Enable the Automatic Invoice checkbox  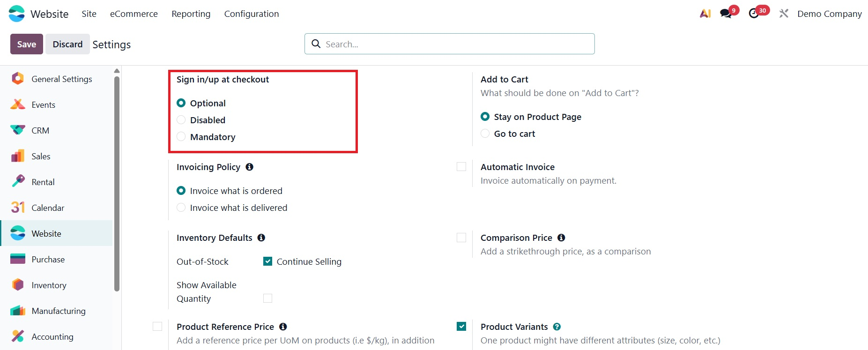pyautogui.click(x=461, y=167)
